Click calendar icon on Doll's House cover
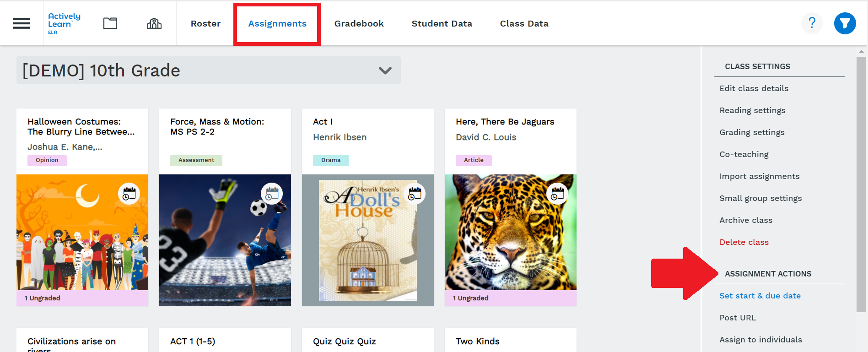Screen dimensions: 868x352 coord(415,194)
